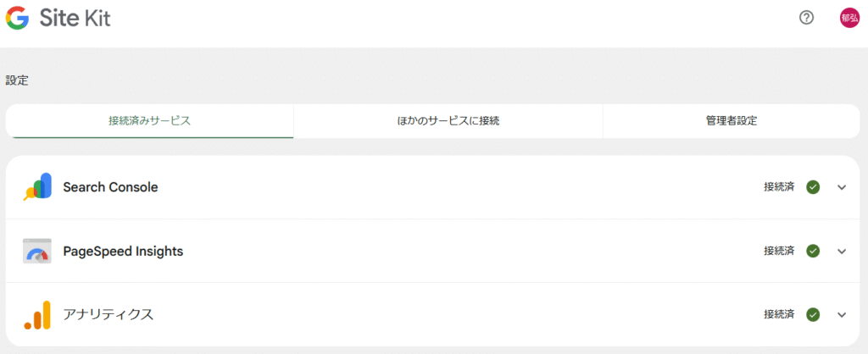Click Search Console green connected checkmark

813,187
